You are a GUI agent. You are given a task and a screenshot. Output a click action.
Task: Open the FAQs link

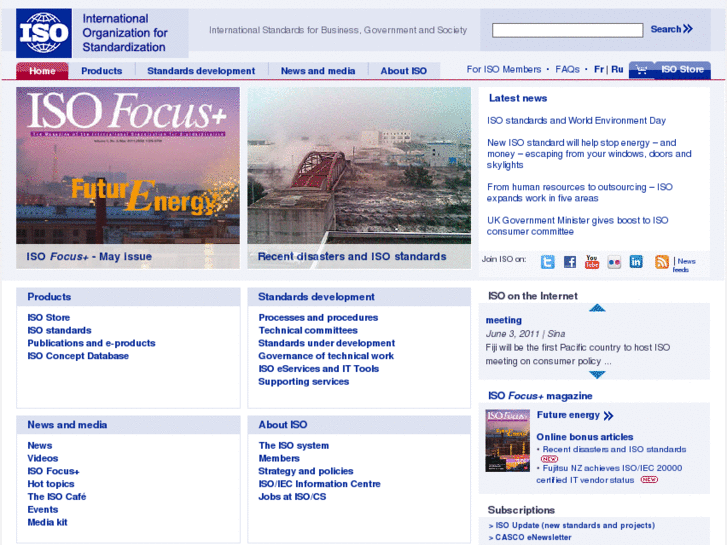(567, 69)
